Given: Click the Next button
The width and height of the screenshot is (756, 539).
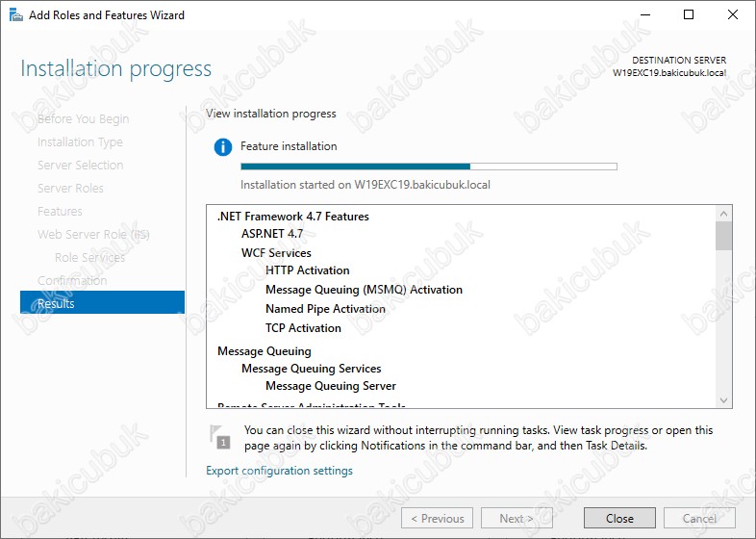Looking at the screenshot, I should pos(517,518).
